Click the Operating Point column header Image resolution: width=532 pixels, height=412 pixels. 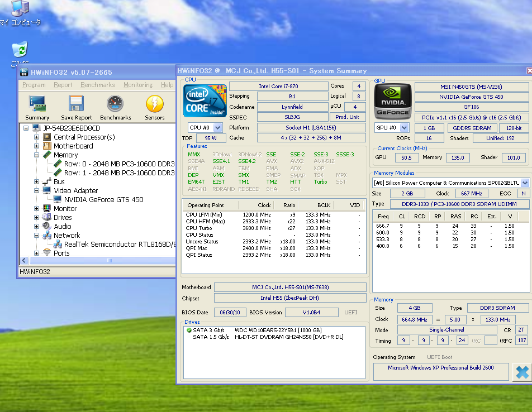coord(210,205)
